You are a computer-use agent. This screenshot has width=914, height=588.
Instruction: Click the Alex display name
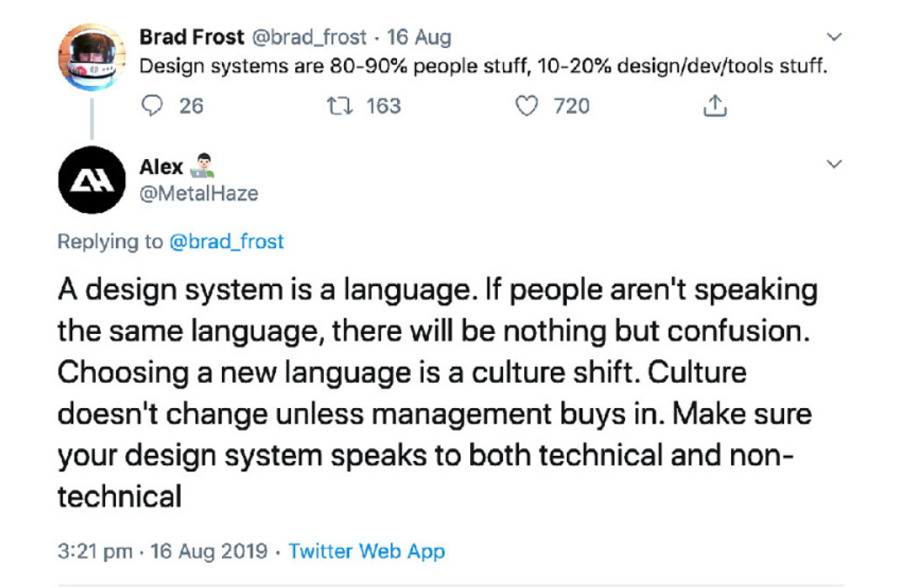161,167
